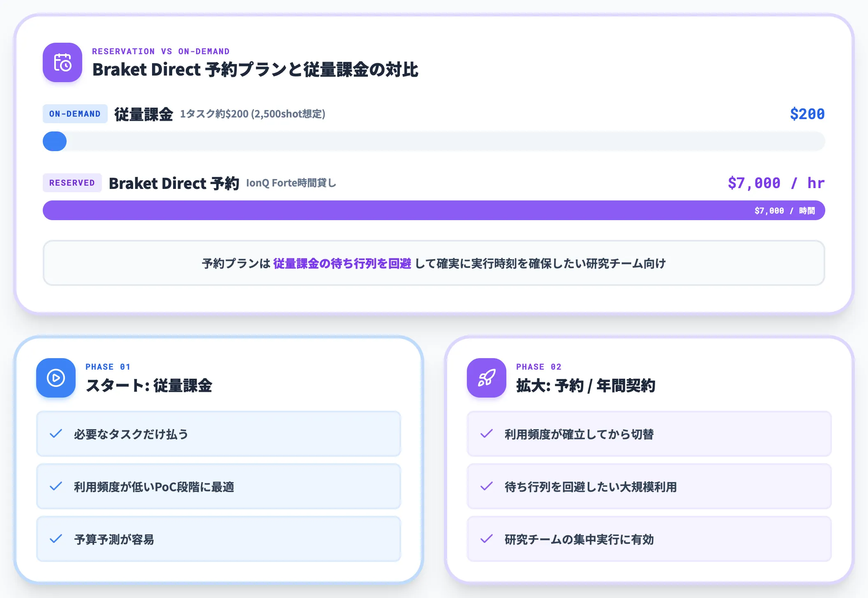The width and height of the screenshot is (868, 598).
Task: Click PHASE 02 label
Action: coord(539,367)
